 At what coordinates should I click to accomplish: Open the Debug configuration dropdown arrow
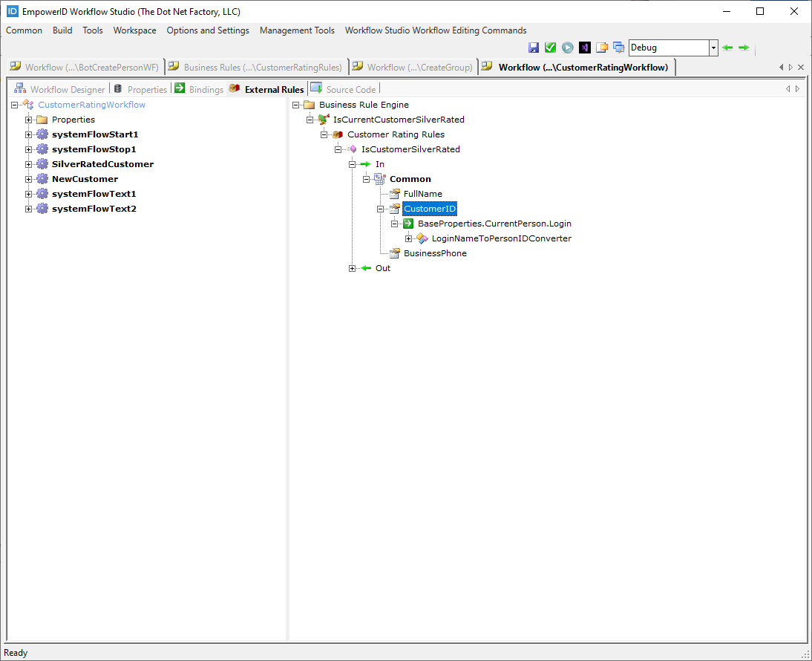coord(713,48)
